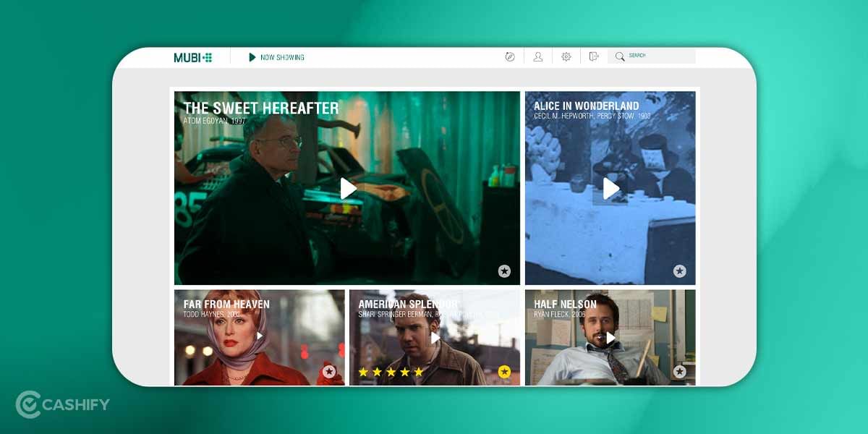Image resolution: width=868 pixels, height=434 pixels.
Task: Click credit 'Ryan Fleck, 2006'
Action: point(561,315)
